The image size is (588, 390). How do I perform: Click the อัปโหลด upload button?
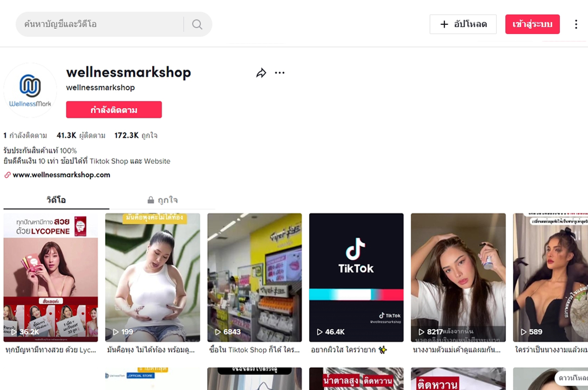point(463,24)
